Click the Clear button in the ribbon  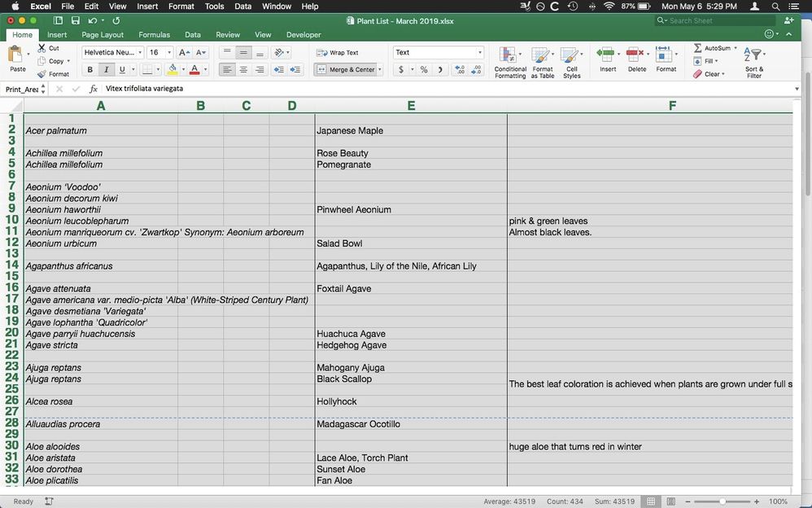[x=709, y=73]
